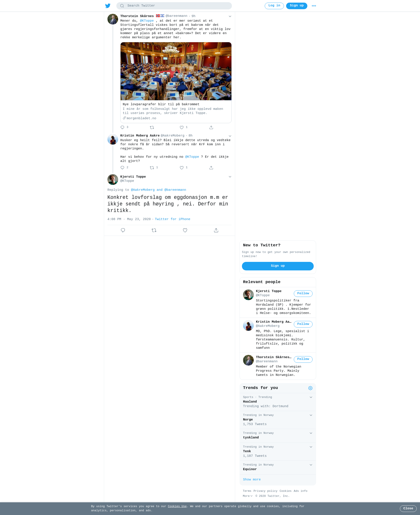Open the Privacy policy footer link
Viewport: 420px width, 515px height.
265,491
